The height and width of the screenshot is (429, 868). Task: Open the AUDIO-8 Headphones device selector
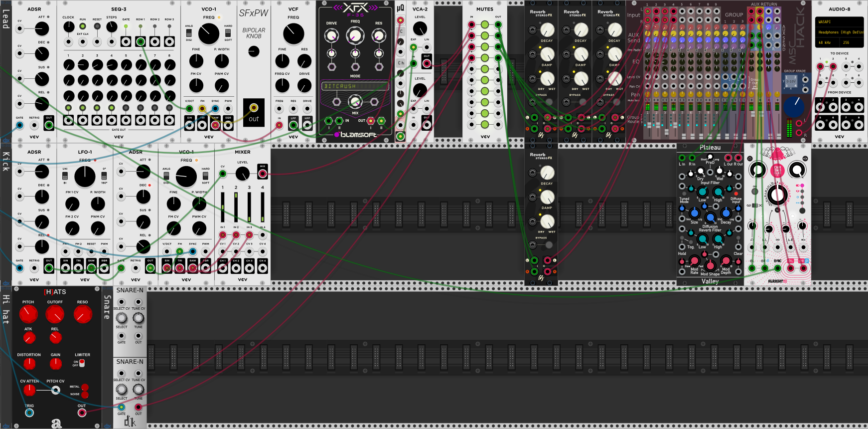(x=840, y=32)
